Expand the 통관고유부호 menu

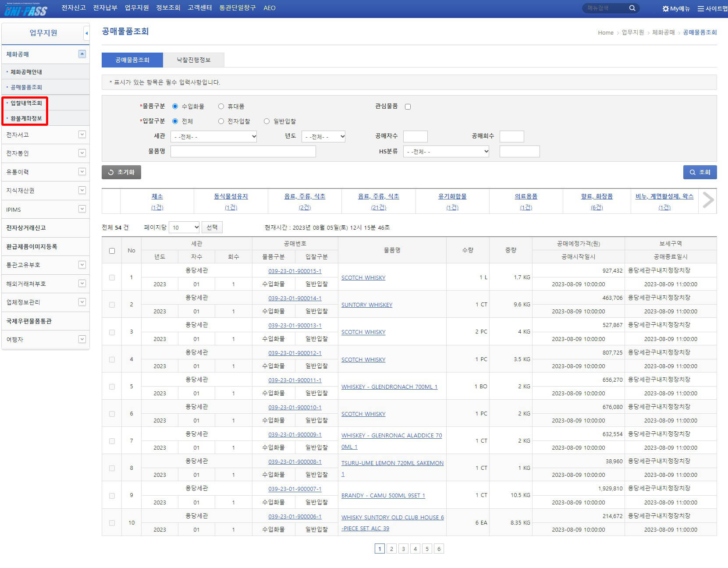(82, 265)
